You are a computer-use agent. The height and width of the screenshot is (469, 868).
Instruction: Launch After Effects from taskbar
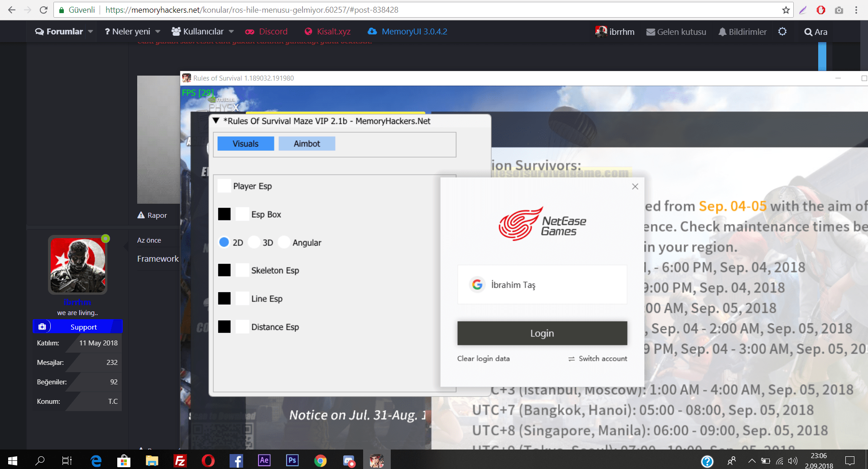point(264,460)
